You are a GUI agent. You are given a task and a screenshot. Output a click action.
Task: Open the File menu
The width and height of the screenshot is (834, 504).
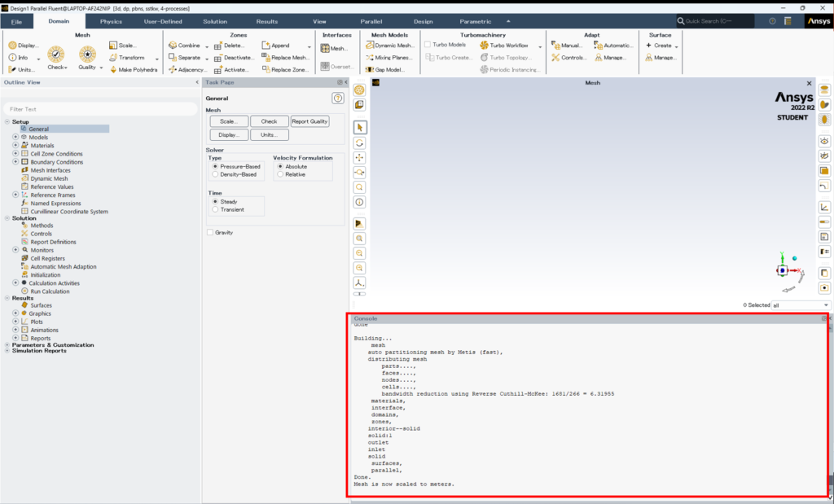[x=17, y=21]
